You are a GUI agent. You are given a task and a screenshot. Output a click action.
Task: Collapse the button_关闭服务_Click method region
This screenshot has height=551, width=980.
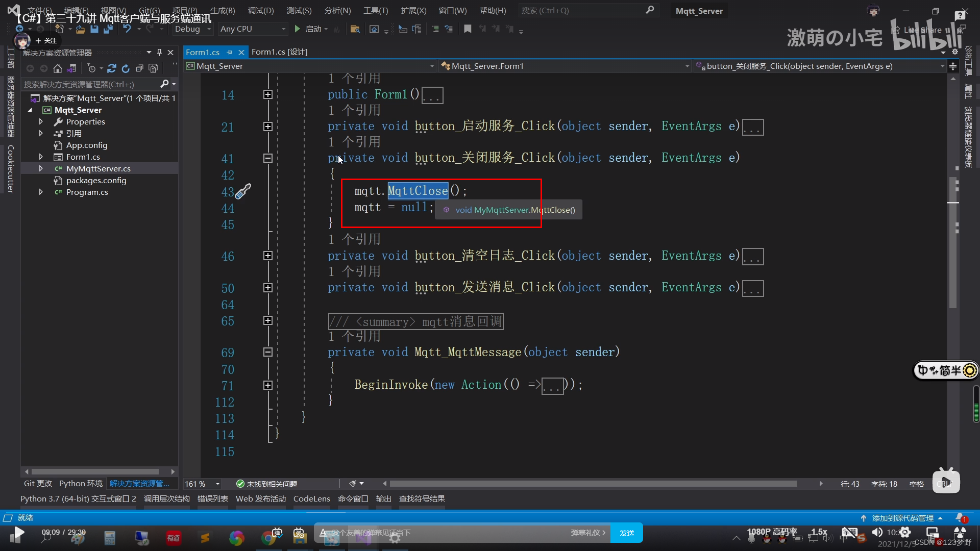tap(267, 158)
